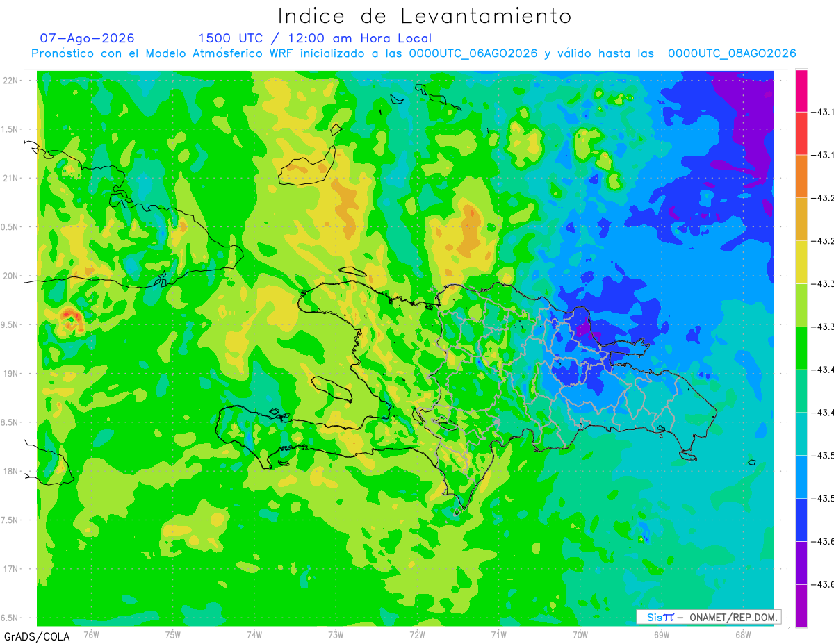Image resolution: width=834 pixels, height=644 pixels.
Task: Pick the teal-green legend swatch
Action: (801, 391)
